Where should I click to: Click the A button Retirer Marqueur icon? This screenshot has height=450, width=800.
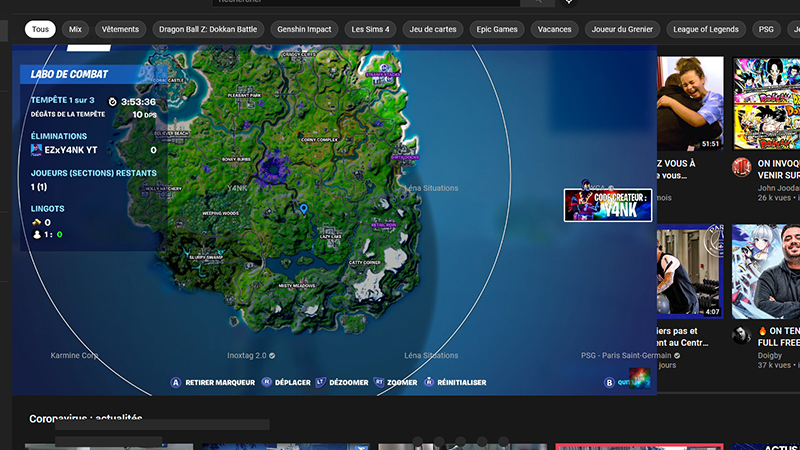(x=175, y=382)
